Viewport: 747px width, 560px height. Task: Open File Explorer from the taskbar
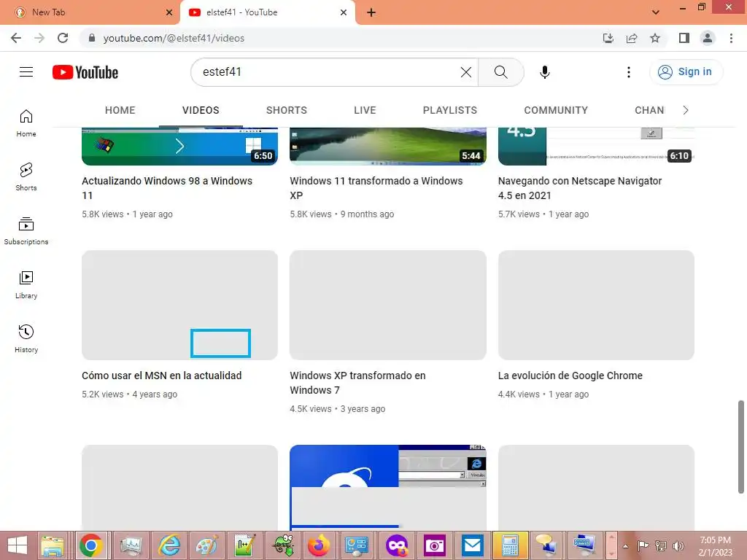point(53,545)
